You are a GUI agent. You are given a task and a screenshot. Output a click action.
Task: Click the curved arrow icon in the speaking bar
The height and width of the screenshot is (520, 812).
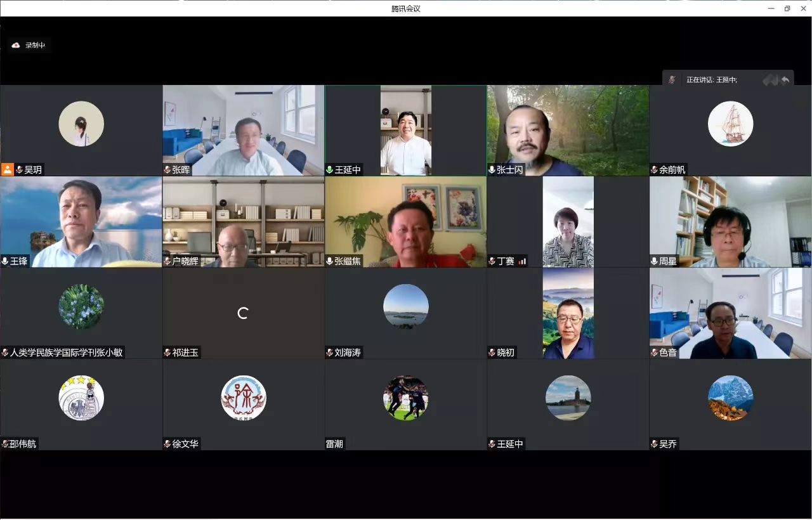coord(785,80)
